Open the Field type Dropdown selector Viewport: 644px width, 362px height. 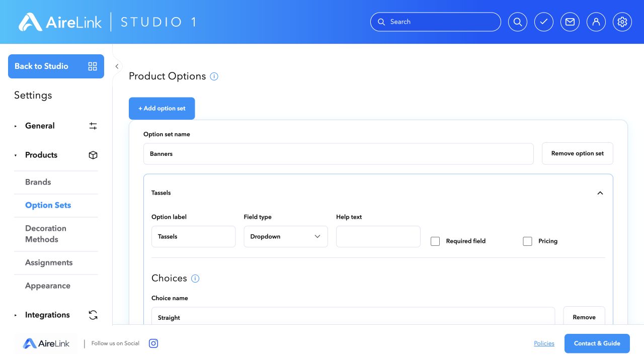tap(286, 236)
